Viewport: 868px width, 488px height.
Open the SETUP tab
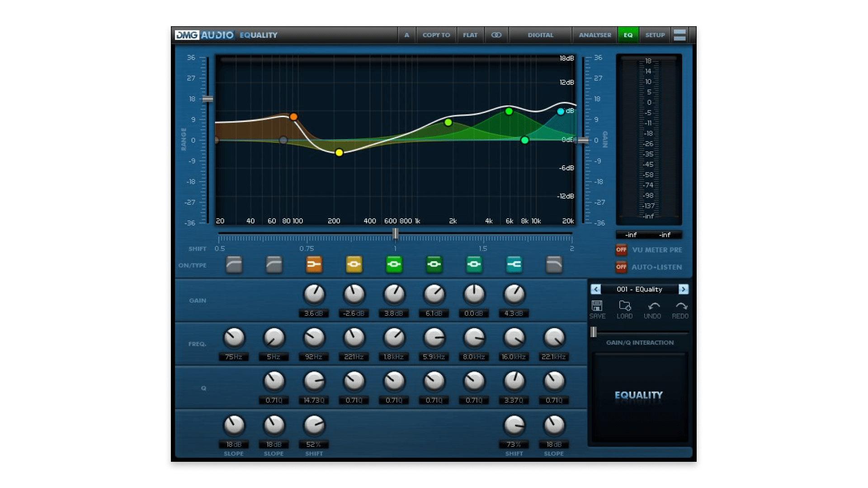point(655,35)
